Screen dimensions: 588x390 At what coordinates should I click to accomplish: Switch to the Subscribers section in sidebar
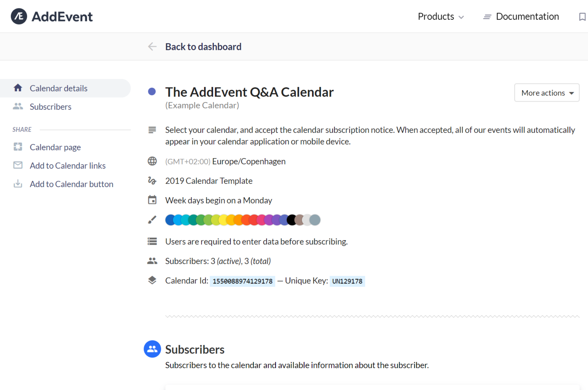pos(50,106)
